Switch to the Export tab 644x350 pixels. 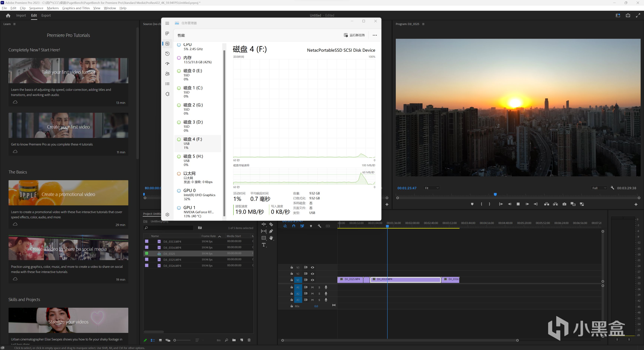(x=46, y=15)
